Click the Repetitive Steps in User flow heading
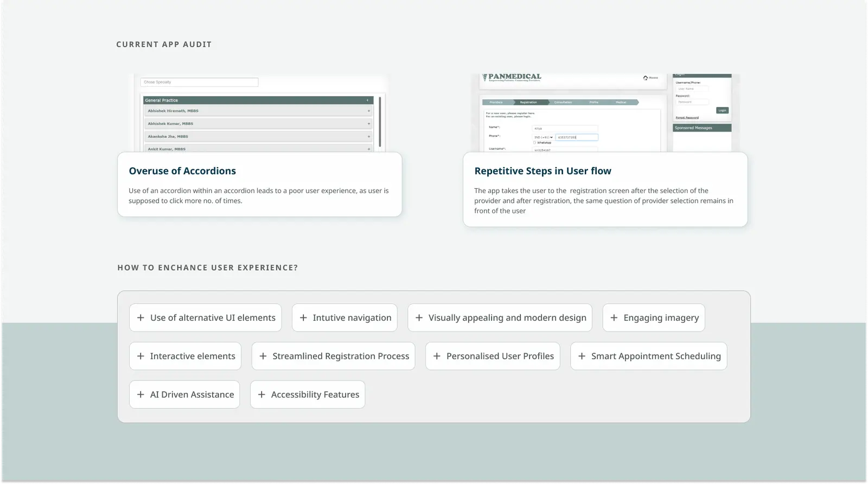Screen dimensions: 868x484 point(542,171)
